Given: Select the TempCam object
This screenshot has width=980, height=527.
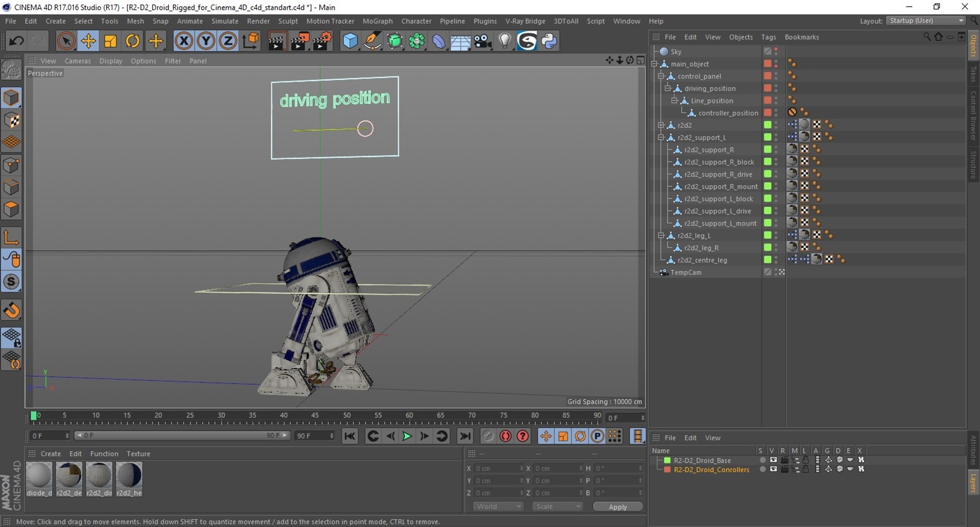Looking at the screenshot, I should coord(685,272).
